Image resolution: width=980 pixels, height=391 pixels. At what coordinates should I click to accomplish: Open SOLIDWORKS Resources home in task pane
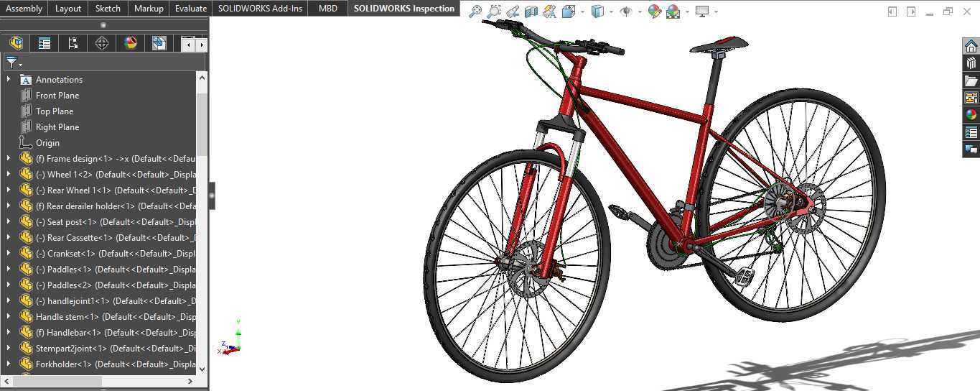[971, 46]
